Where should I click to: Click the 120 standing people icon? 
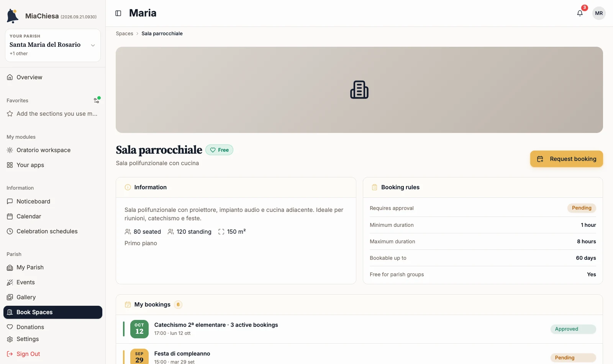tap(171, 232)
